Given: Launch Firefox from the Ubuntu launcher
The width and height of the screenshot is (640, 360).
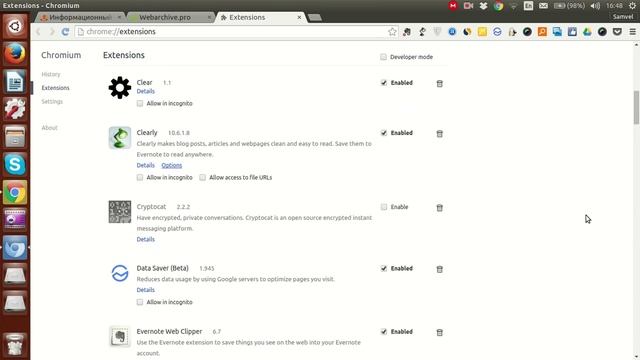Looking at the screenshot, I should [15, 54].
